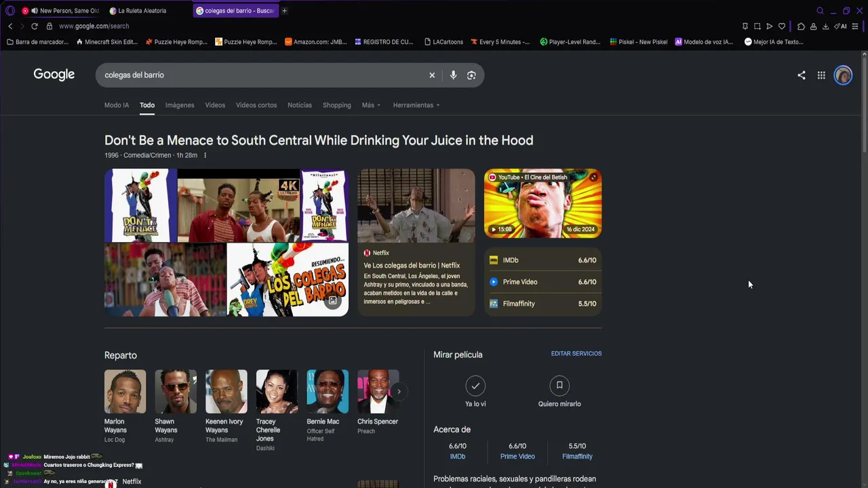Open the Opera browser menu icon
868x488 pixels.
(x=10, y=11)
